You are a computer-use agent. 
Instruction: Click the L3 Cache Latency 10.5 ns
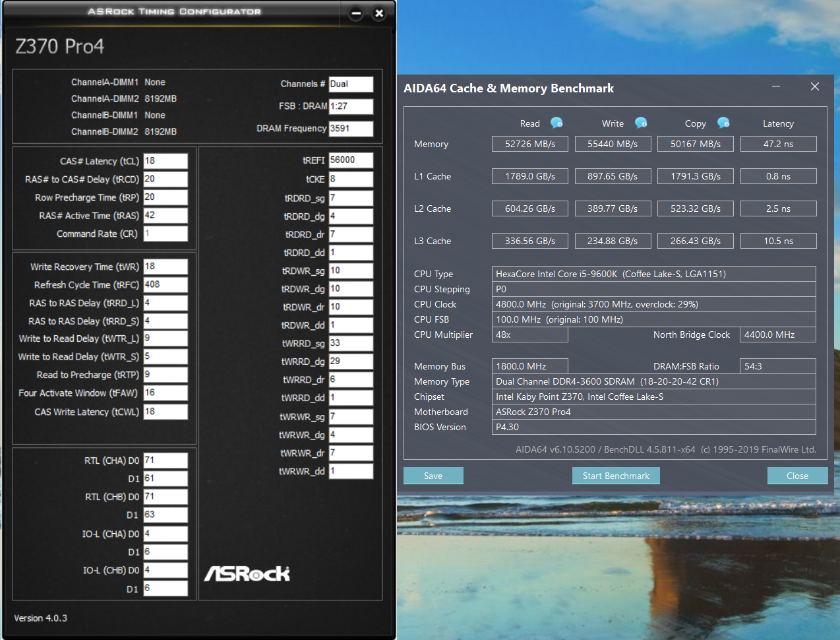pos(779,241)
